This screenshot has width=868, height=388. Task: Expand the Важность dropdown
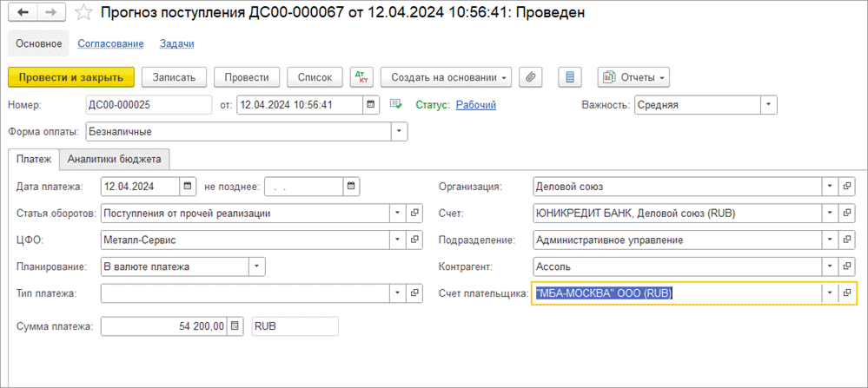(x=768, y=105)
